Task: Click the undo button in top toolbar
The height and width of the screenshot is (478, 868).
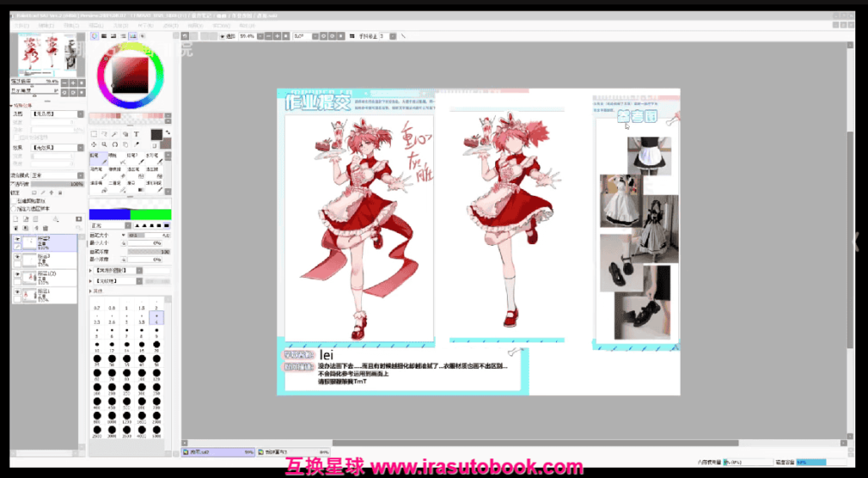Action: click(185, 36)
